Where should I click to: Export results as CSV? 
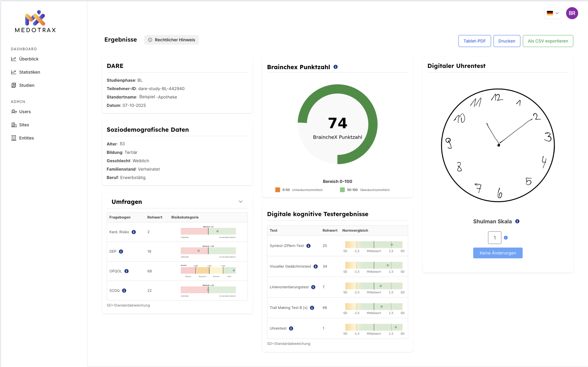pos(548,41)
